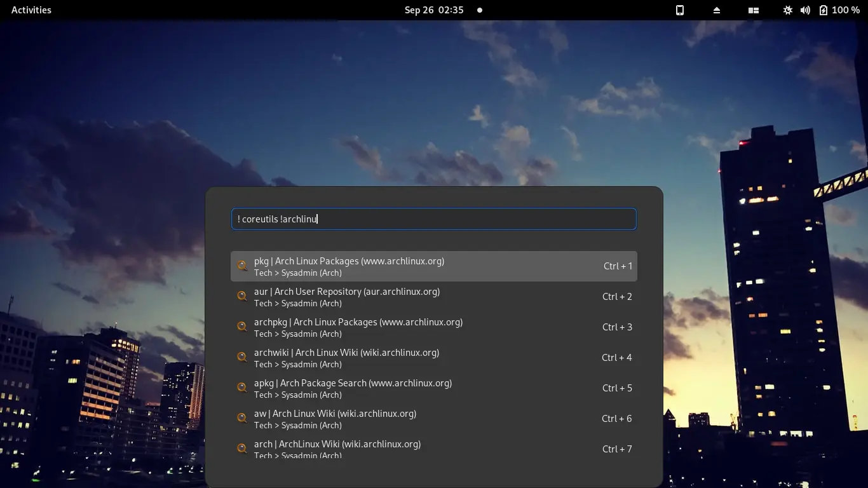Select the 'aur | Arch User Repository' result
The width and height of the screenshot is (868, 488).
pyautogui.click(x=434, y=297)
